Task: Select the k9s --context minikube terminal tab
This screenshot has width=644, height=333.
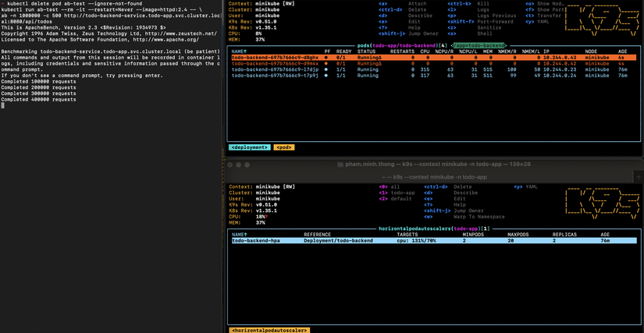Action: tap(434, 177)
